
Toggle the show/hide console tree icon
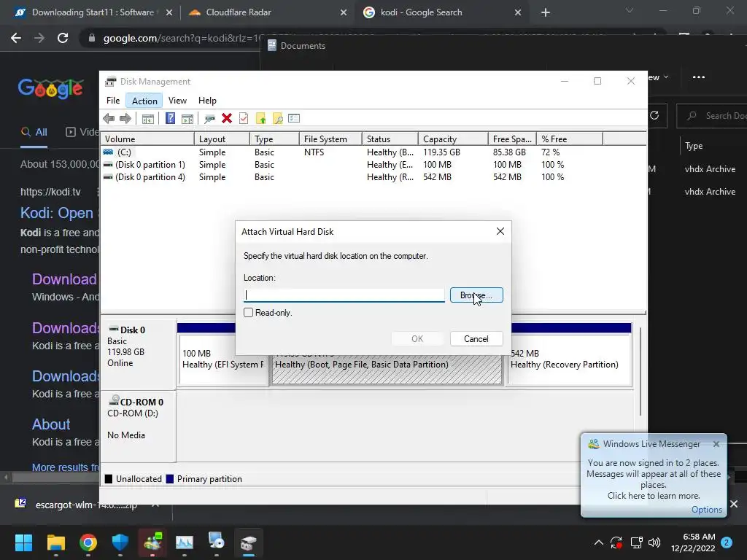click(147, 119)
